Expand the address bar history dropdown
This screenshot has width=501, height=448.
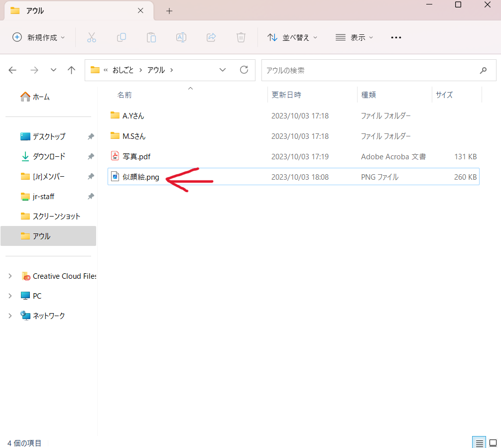click(223, 70)
